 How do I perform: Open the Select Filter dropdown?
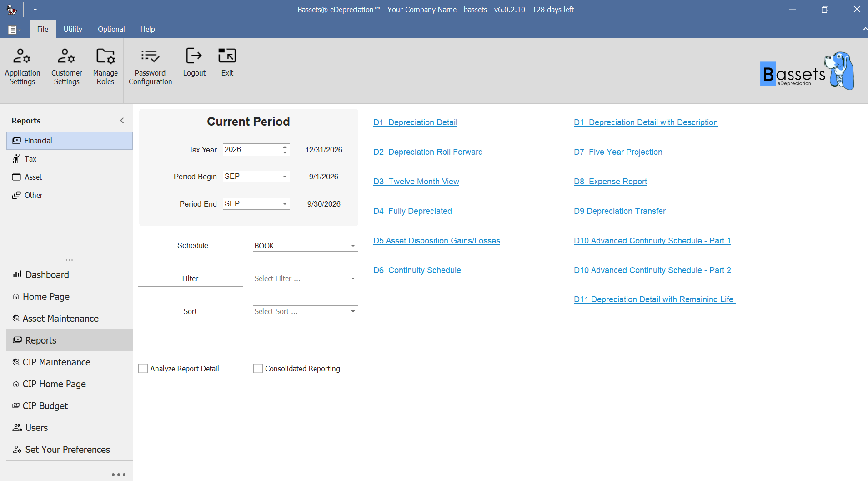[x=353, y=278]
